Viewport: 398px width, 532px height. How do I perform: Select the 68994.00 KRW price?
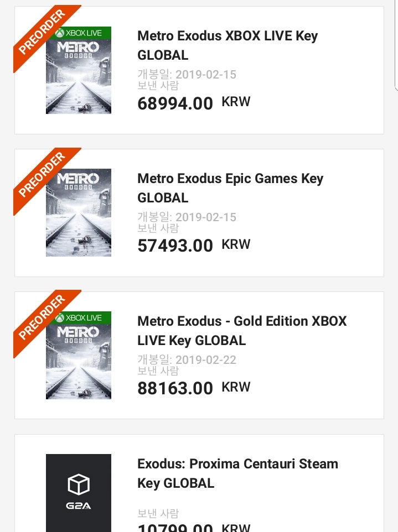(194, 103)
